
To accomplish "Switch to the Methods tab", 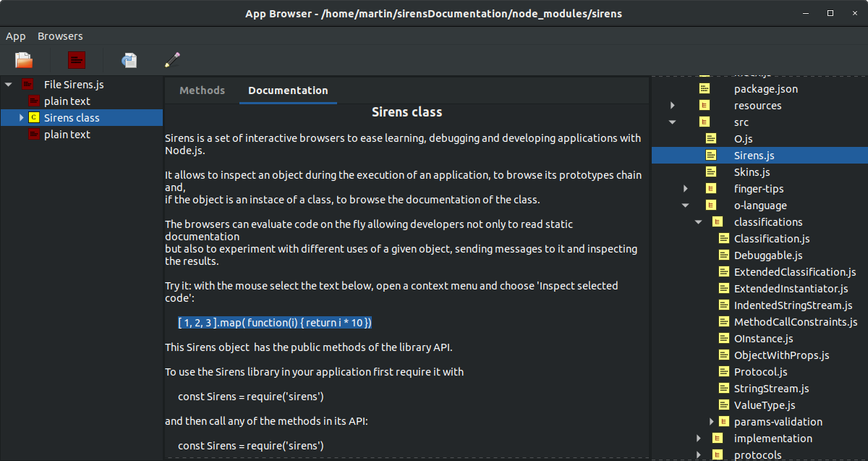I will pos(202,90).
